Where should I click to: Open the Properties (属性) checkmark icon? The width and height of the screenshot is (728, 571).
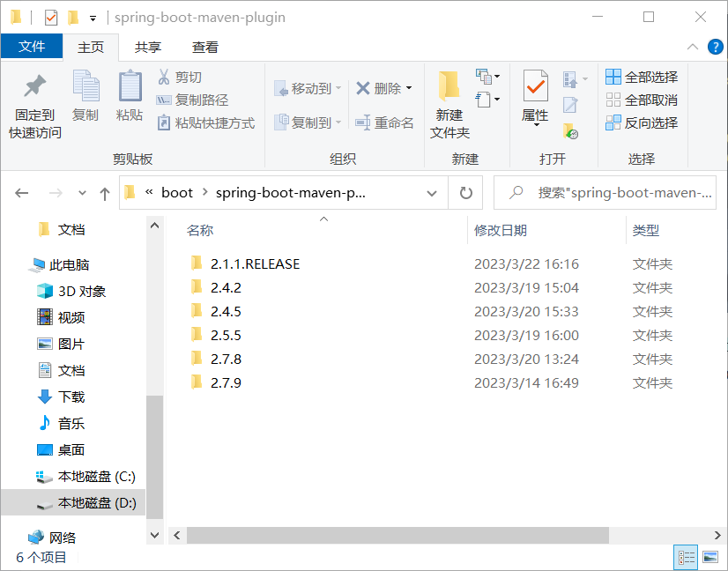click(x=535, y=85)
